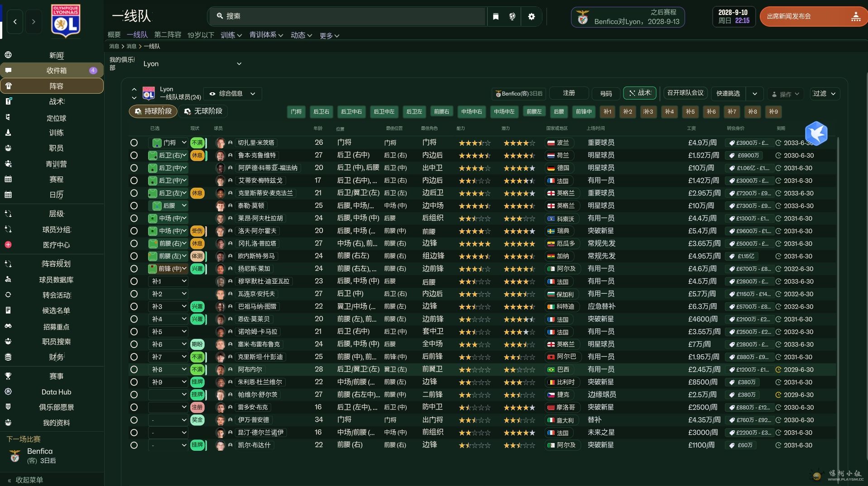Open player portrait for 切扎里·米茨塔
The height and width of the screenshot is (486, 868).
(x=221, y=143)
